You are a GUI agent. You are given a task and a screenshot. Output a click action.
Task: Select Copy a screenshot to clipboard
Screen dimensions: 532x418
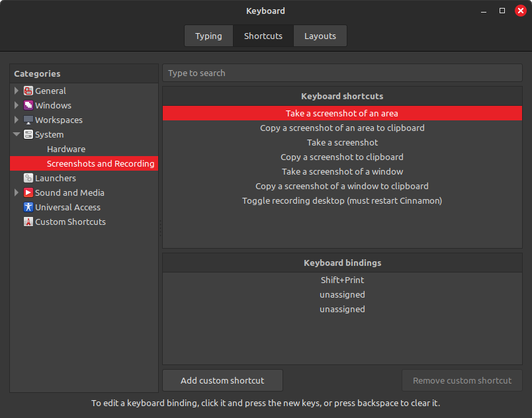[342, 157]
